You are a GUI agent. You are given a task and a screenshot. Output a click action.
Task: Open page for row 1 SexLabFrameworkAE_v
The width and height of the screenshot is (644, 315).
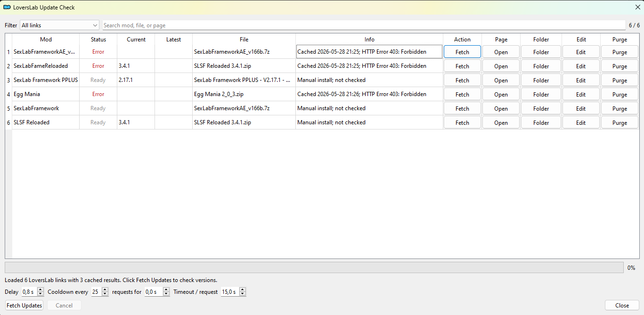click(501, 52)
